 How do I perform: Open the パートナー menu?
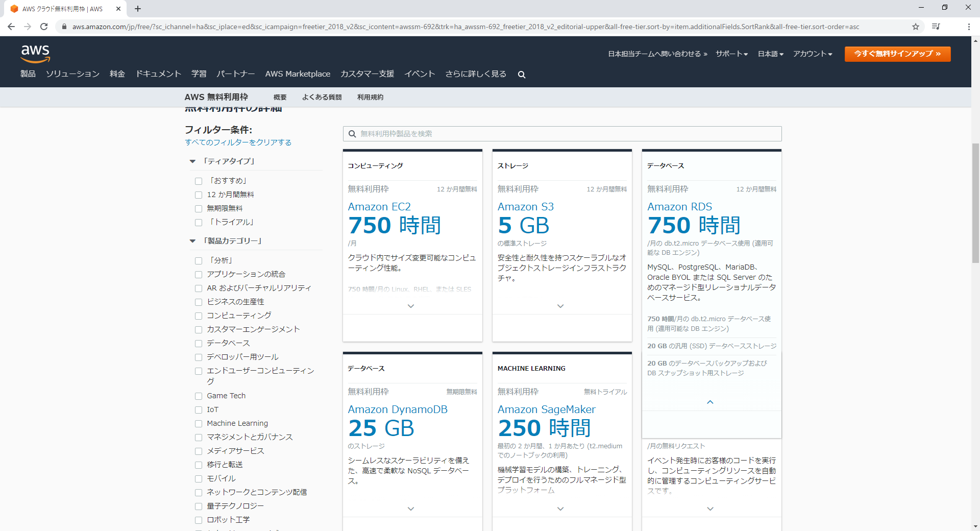point(236,74)
